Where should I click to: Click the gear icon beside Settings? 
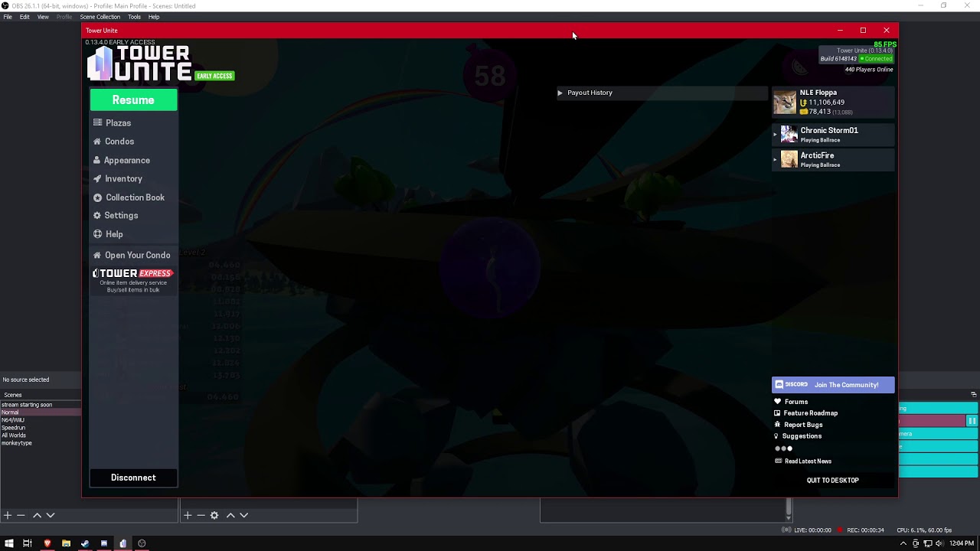tap(97, 216)
